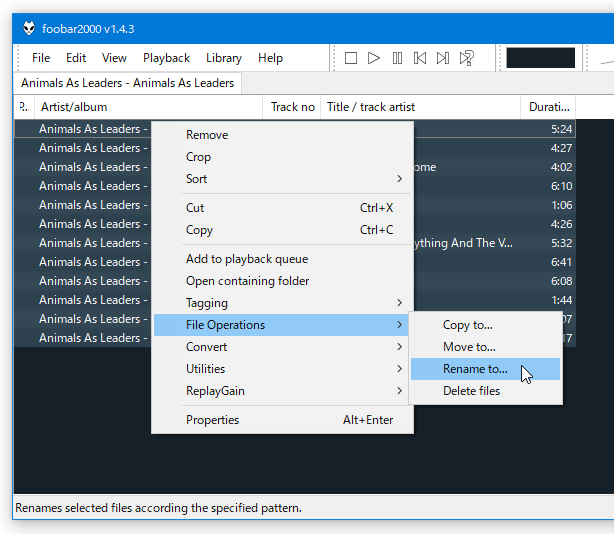Start playback with the Play button
The height and width of the screenshot is (534, 614).
click(374, 58)
